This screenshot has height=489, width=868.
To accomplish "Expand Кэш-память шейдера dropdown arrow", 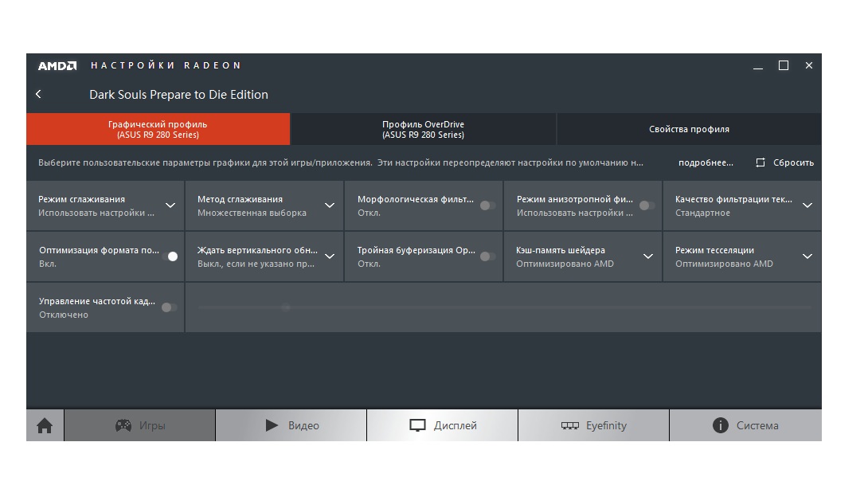I will 648,256.
